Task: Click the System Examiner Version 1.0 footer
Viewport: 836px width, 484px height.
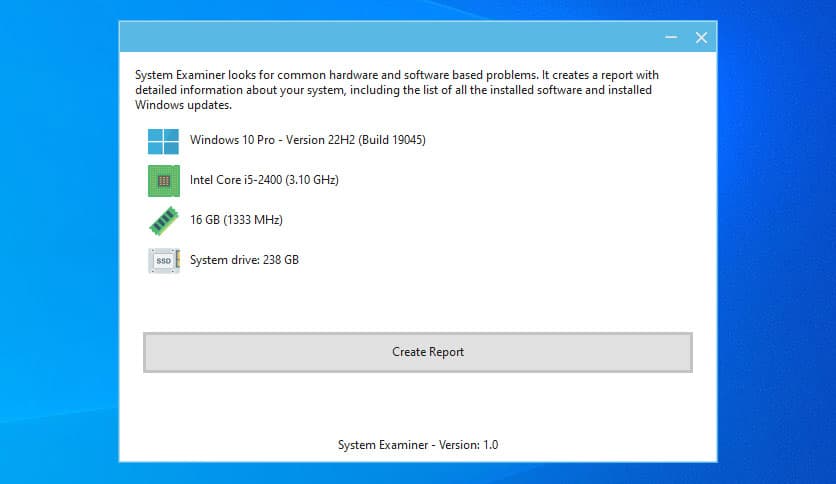Action: 418,445
